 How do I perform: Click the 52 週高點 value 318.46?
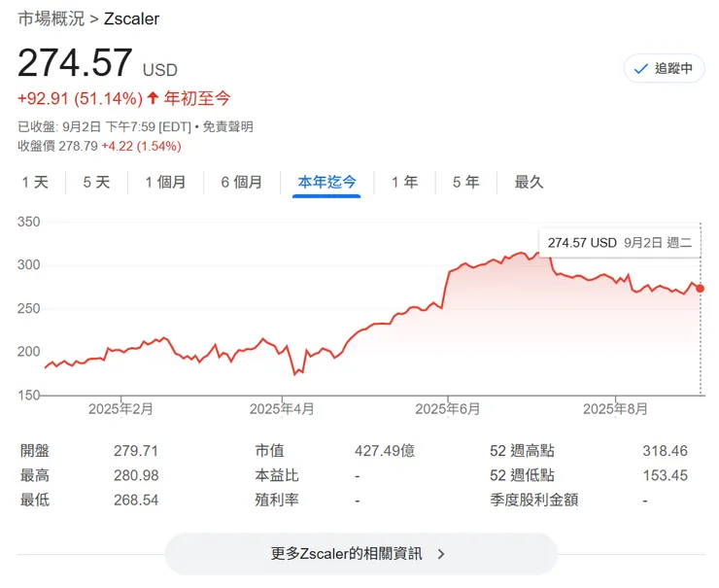click(x=665, y=451)
